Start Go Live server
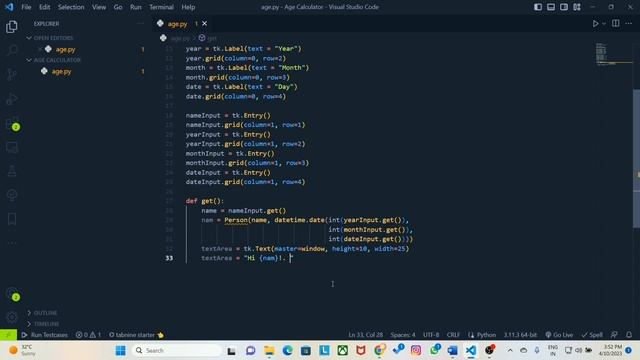 click(559, 335)
